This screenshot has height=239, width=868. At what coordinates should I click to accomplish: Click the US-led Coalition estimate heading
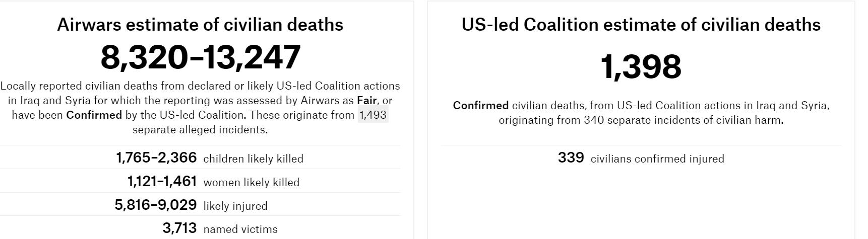click(x=641, y=25)
